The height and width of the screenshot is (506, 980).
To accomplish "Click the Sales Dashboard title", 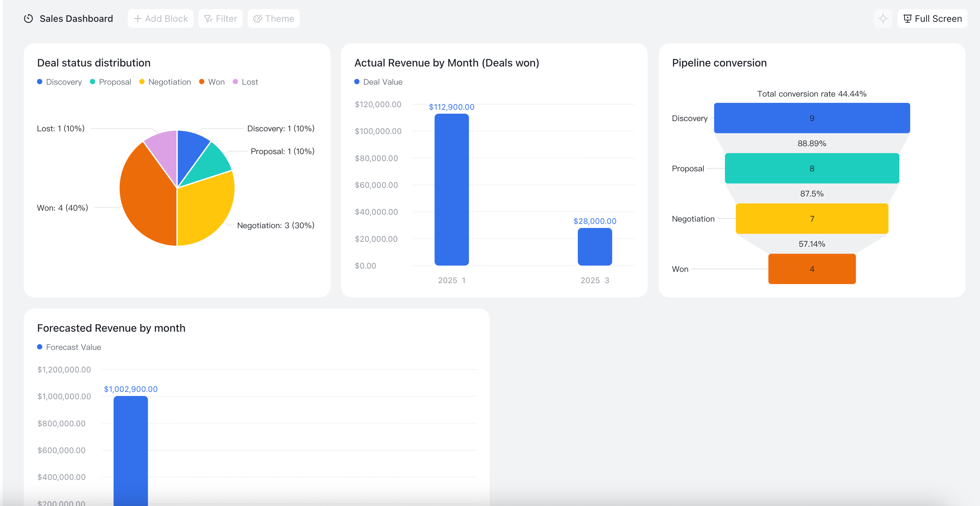I will [x=76, y=19].
